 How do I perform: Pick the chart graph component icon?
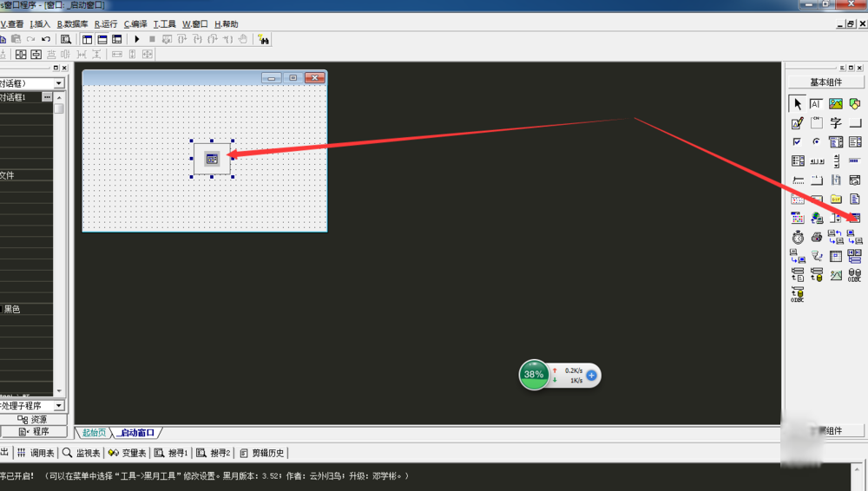point(835,275)
